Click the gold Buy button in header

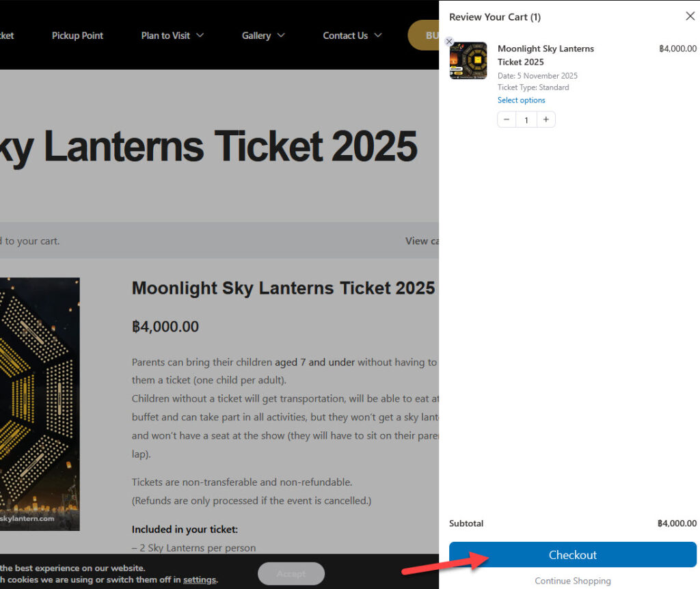point(424,36)
